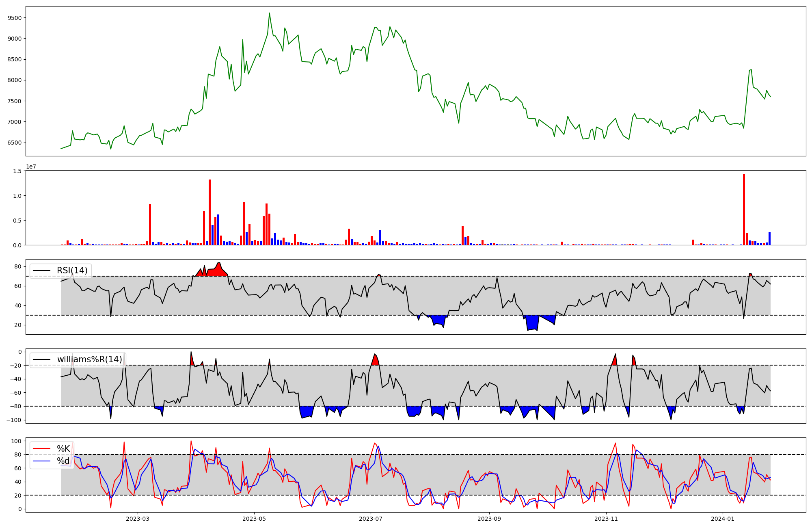
Task: Click the tallest red volume bar in January 2024
Action: tap(744, 209)
